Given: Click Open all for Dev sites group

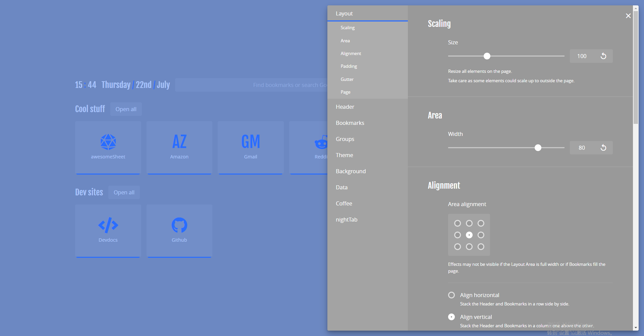Looking at the screenshot, I should click(x=124, y=192).
